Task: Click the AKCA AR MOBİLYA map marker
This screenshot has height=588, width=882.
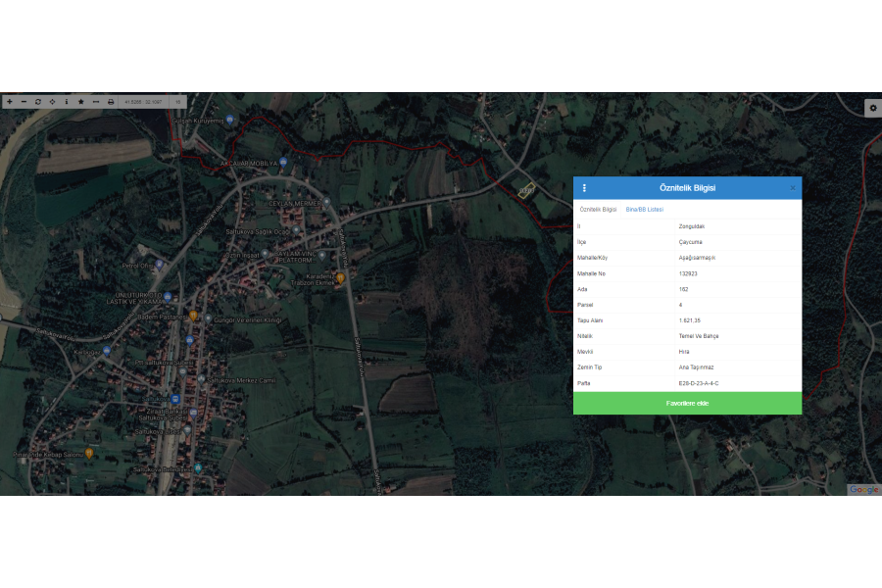Action: pos(283,162)
